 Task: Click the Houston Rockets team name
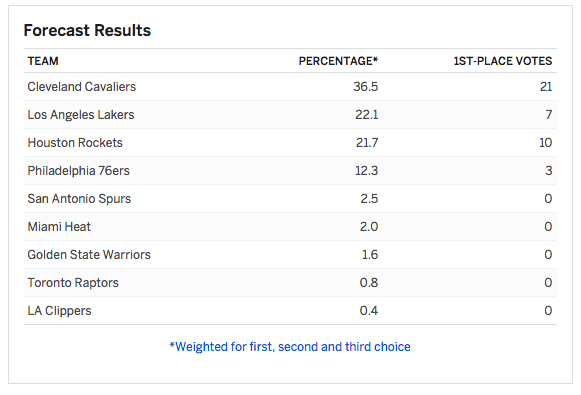click(75, 143)
